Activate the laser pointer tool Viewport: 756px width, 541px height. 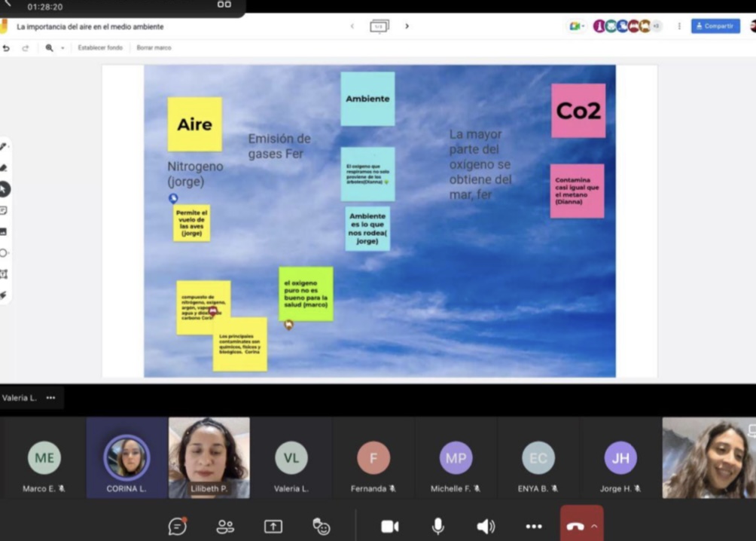tap(4, 295)
